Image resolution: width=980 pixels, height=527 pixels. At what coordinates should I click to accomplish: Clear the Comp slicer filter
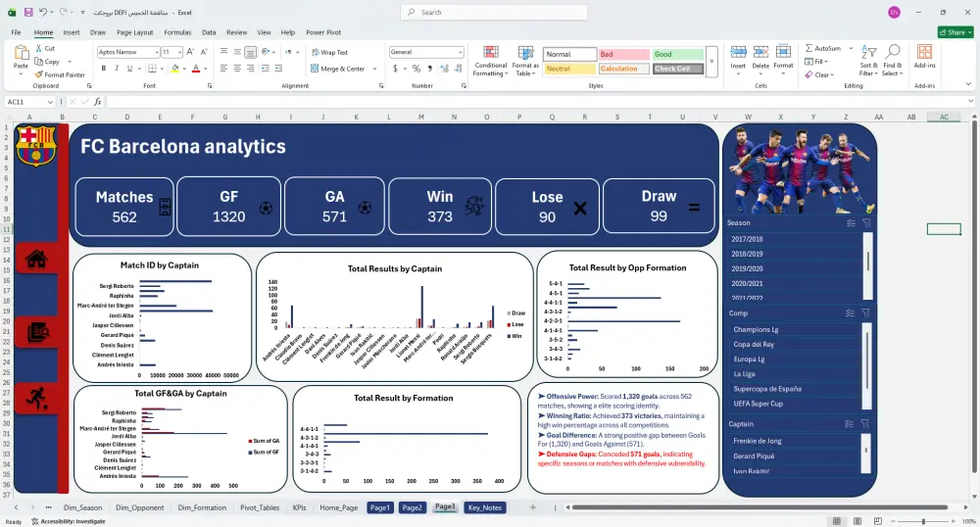(865, 312)
